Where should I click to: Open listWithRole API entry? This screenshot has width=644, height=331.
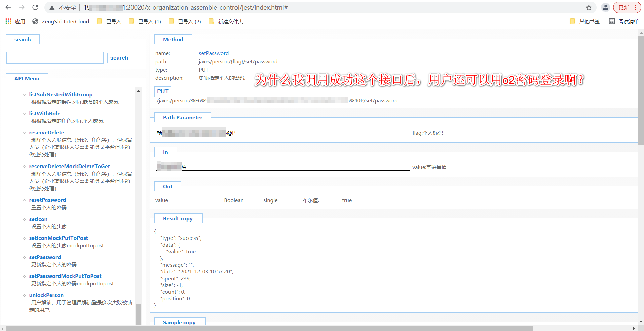tap(45, 114)
